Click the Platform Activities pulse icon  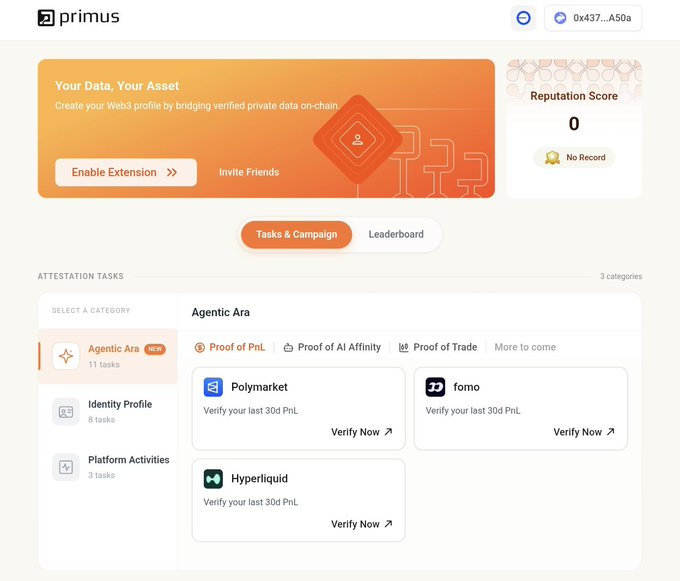point(66,467)
